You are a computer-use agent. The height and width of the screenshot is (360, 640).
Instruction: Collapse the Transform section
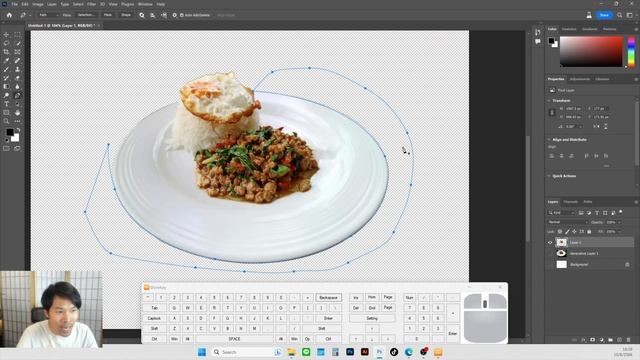tap(549, 100)
